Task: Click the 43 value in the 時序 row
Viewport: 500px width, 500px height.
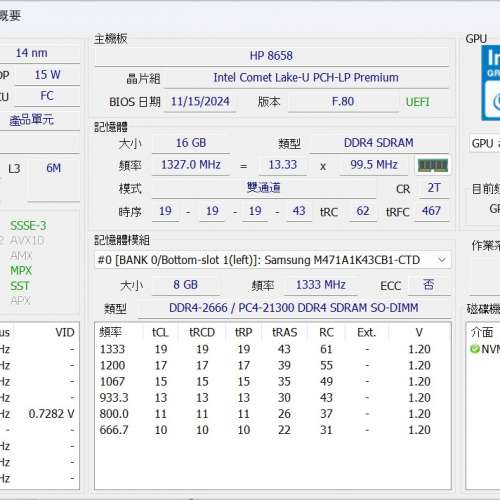Action: tap(299, 211)
